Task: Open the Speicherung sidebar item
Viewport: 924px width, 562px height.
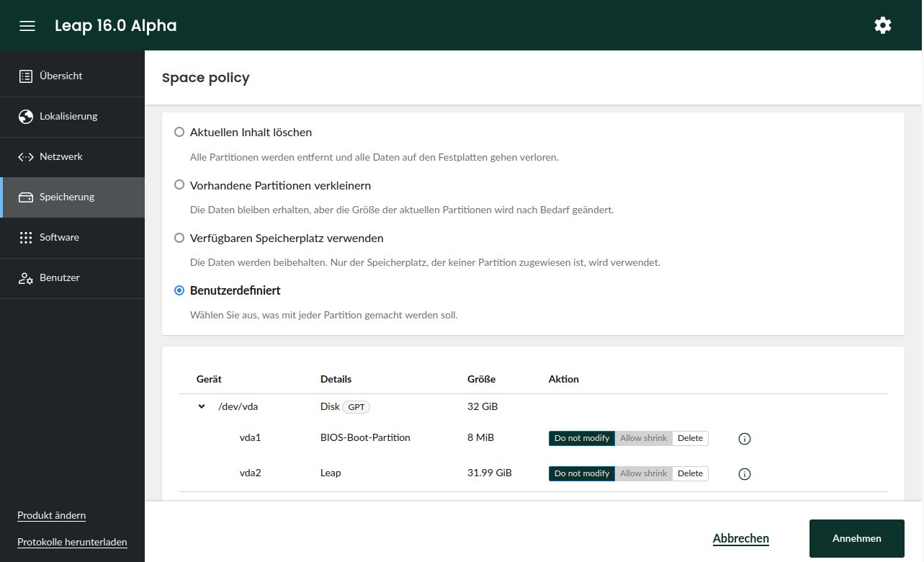Action: 66,197
